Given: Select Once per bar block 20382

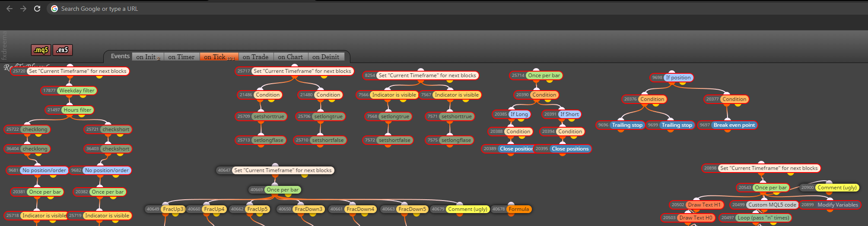Looking at the screenshot, I should click(100, 192).
